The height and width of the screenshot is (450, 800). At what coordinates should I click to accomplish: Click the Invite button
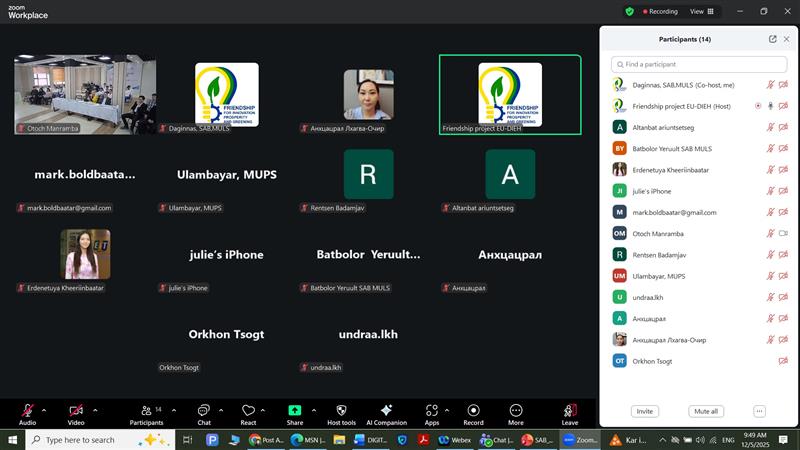tap(645, 411)
